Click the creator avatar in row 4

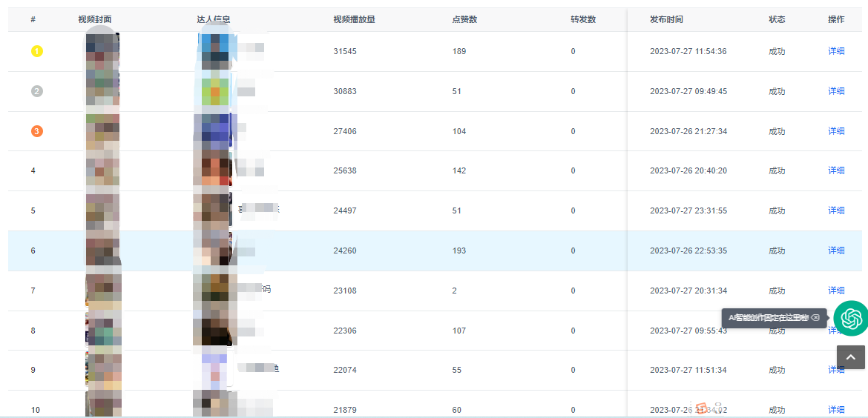[x=212, y=170]
